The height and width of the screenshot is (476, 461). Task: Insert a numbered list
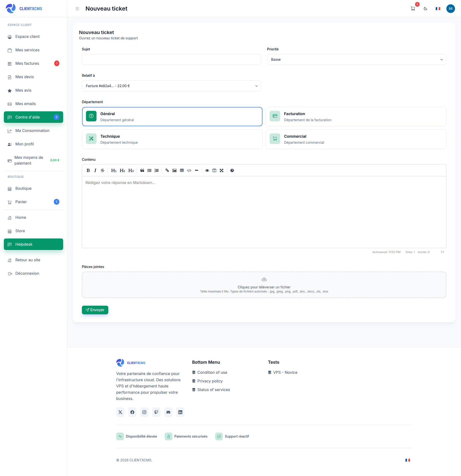coord(157,171)
